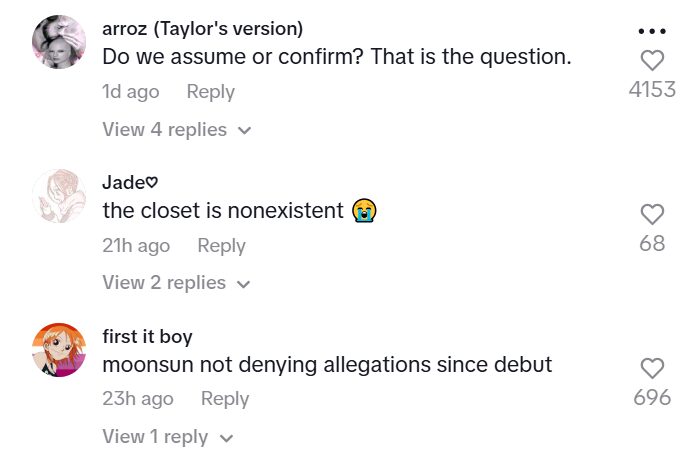Open first it boy's avatar

pos(59,349)
